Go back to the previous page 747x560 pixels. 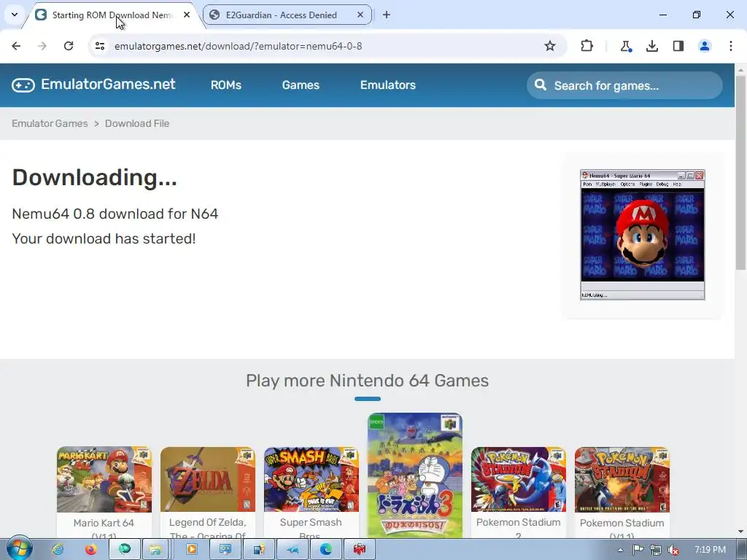tap(16, 46)
